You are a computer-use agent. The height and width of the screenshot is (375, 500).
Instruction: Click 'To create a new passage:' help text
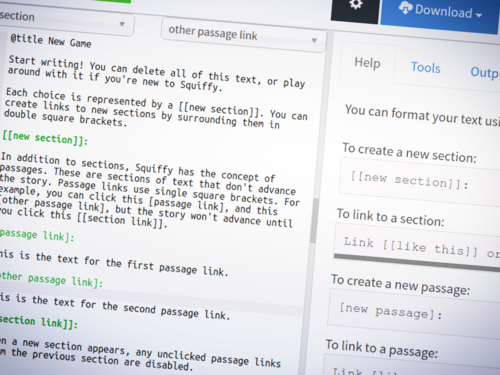[x=400, y=285]
